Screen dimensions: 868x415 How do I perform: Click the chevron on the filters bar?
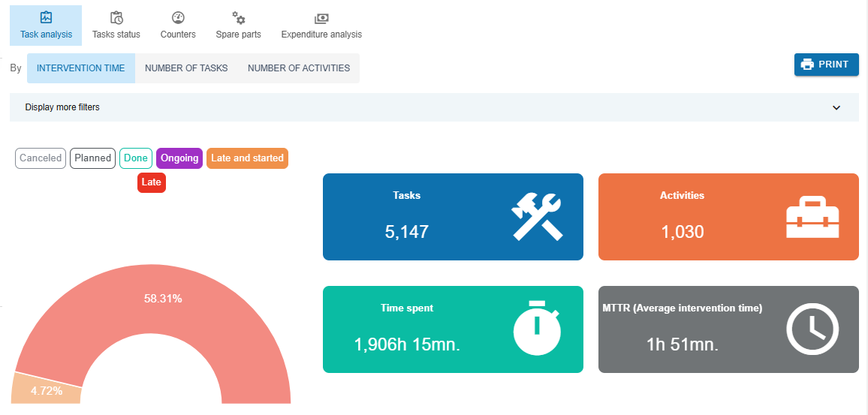836,107
